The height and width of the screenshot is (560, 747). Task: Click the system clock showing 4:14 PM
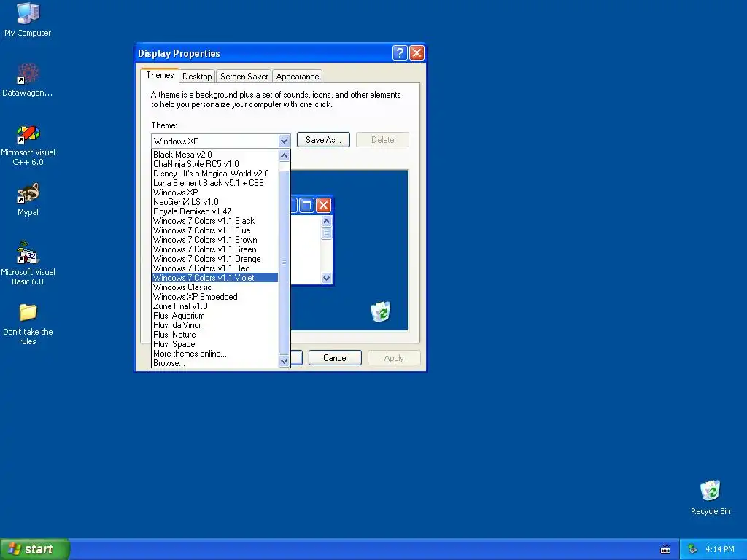pyautogui.click(x=720, y=550)
